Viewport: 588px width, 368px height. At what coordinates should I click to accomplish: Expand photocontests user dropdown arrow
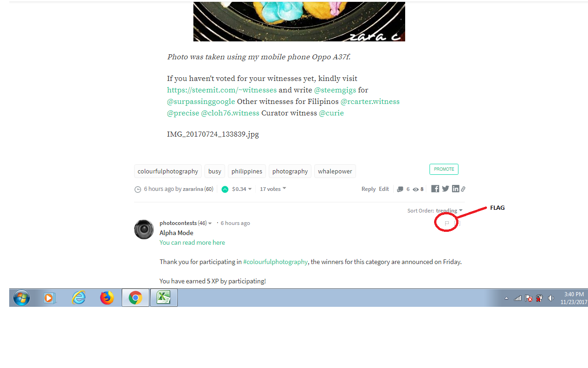(210, 224)
